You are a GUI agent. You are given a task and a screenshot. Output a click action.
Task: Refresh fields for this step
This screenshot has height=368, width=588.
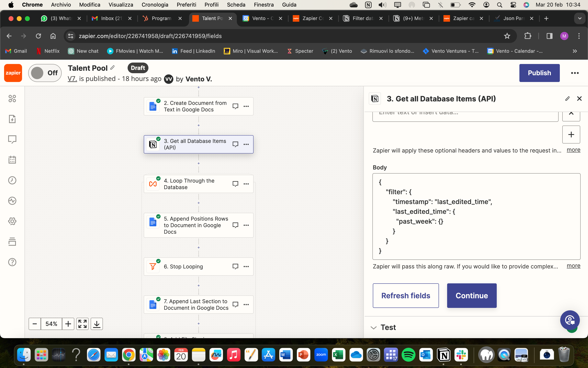(x=406, y=295)
